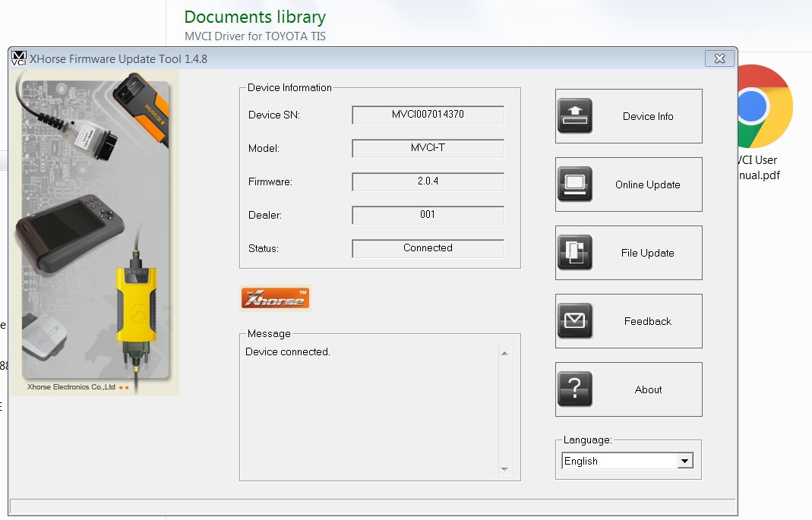This screenshot has height=520, width=812.
Task: Click the Dealer field showing 001
Action: pos(428,215)
